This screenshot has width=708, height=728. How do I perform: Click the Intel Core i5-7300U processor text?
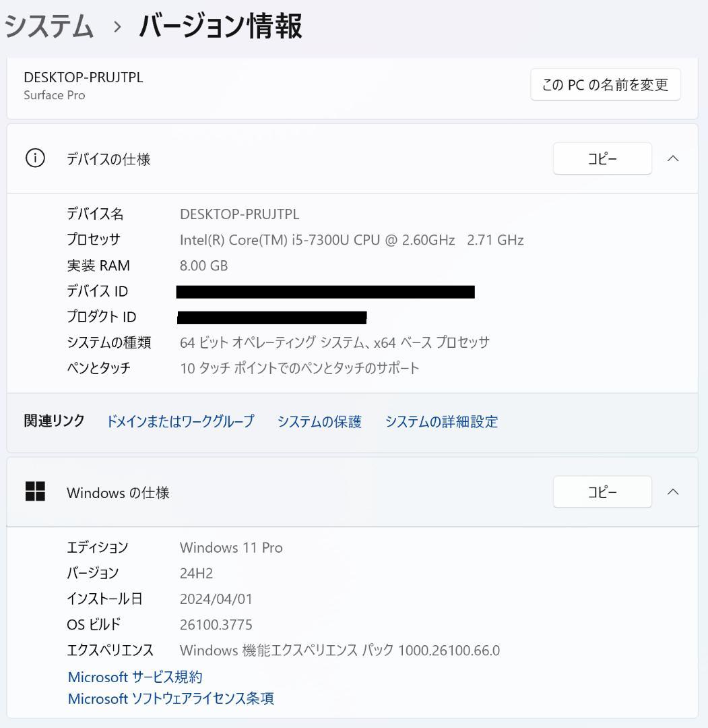pos(352,239)
